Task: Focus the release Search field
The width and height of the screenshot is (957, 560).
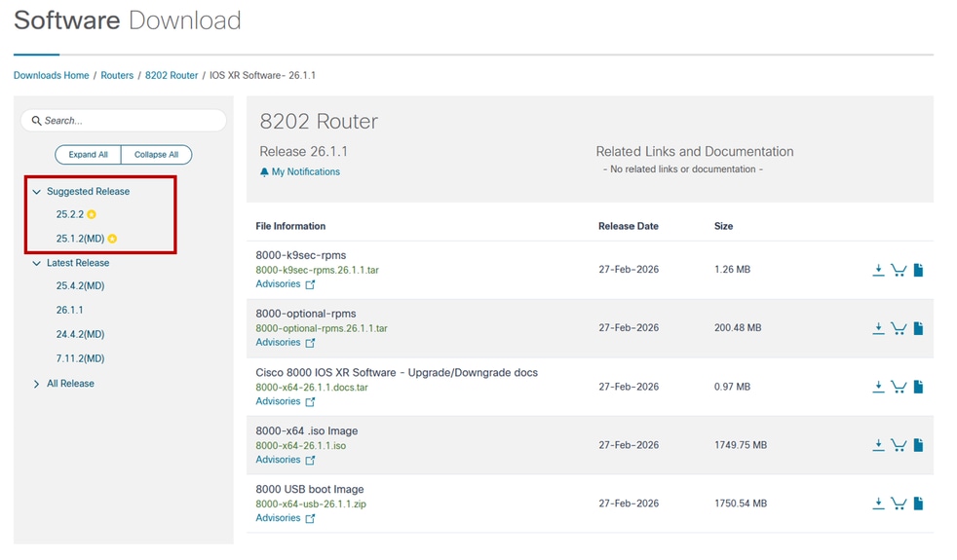Action: 124,121
